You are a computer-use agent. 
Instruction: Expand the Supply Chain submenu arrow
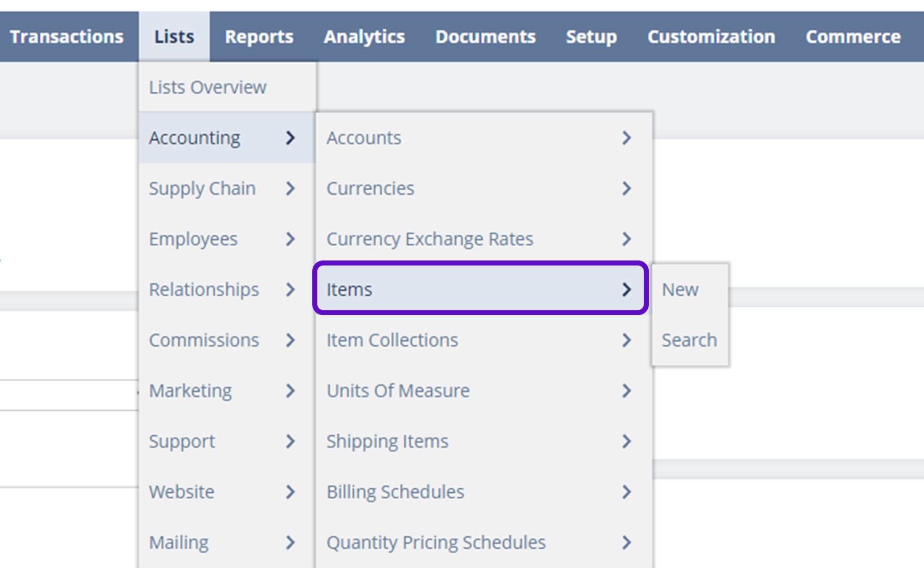(x=291, y=189)
